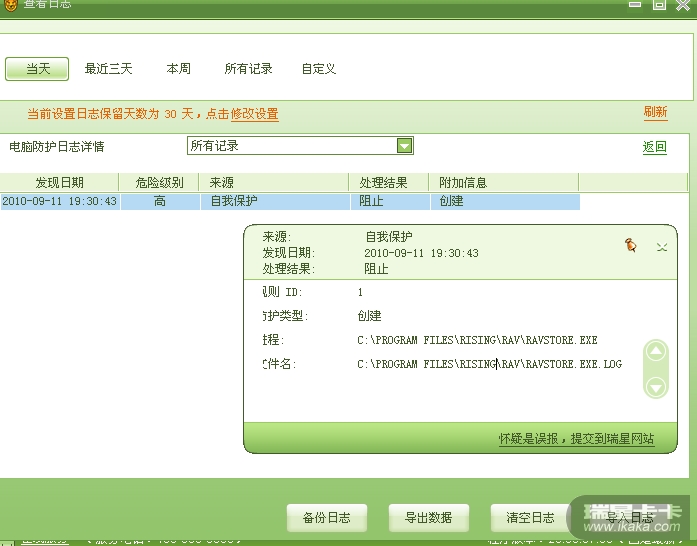Click the 返回 link
Screen dimensions: 697x546
click(x=655, y=147)
